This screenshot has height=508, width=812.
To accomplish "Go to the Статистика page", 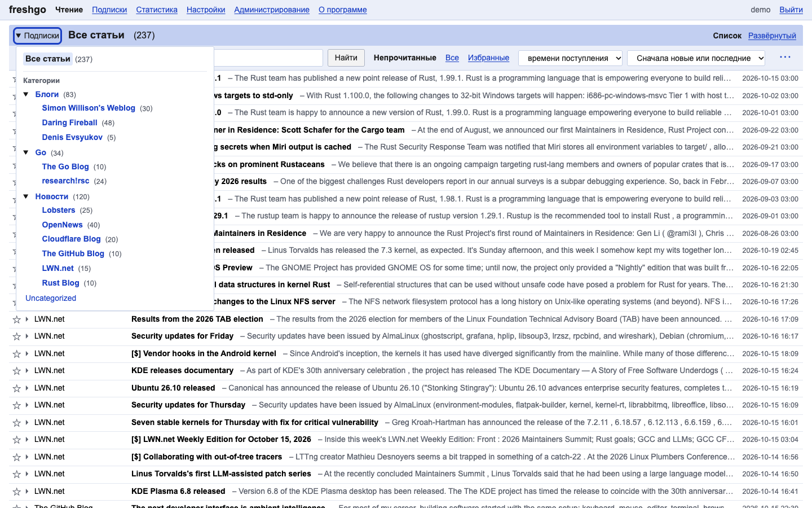I will tap(157, 10).
